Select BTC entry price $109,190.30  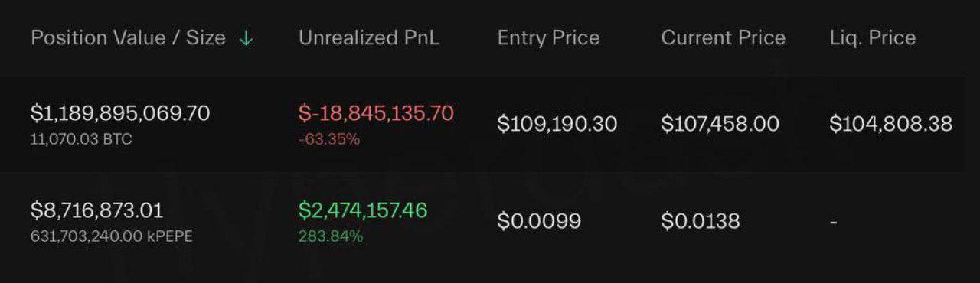pos(557,124)
